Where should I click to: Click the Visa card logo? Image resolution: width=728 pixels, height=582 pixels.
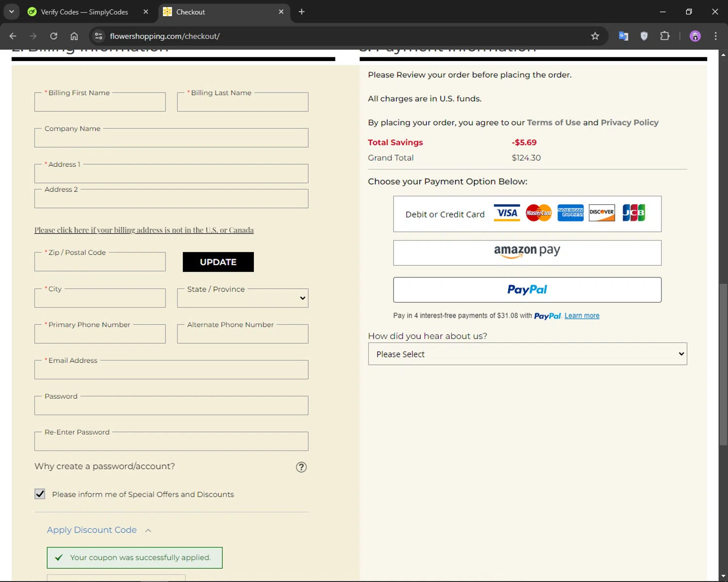tap(507, 213)
